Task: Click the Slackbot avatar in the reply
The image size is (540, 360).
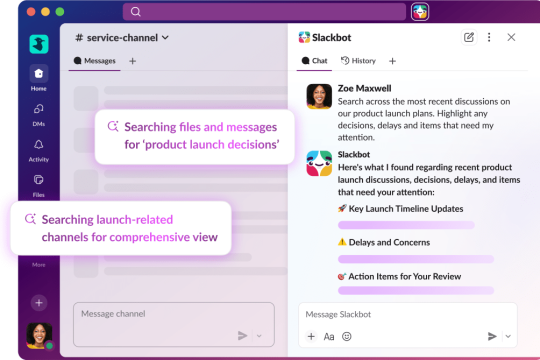Action: [x=319, y=163]
